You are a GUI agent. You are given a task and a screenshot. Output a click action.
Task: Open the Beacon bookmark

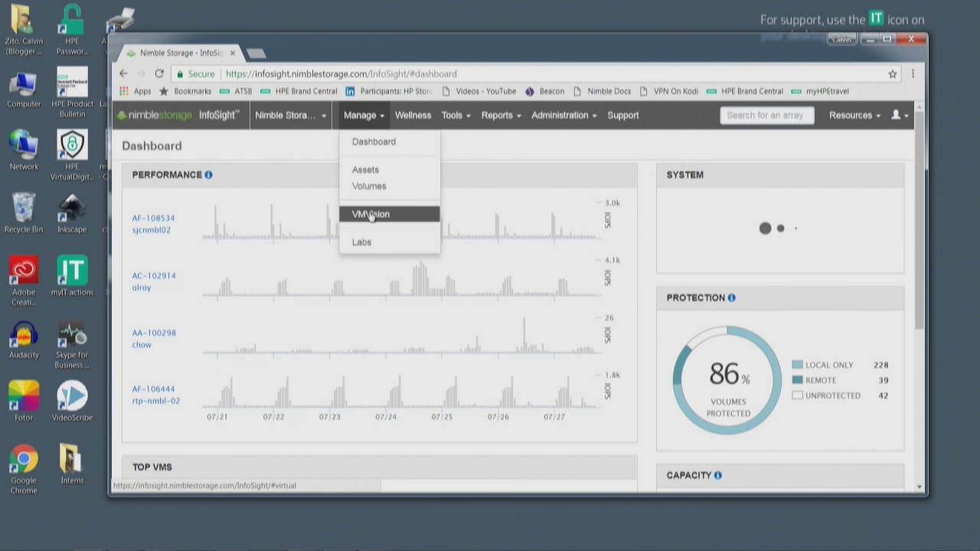(544, 91)
